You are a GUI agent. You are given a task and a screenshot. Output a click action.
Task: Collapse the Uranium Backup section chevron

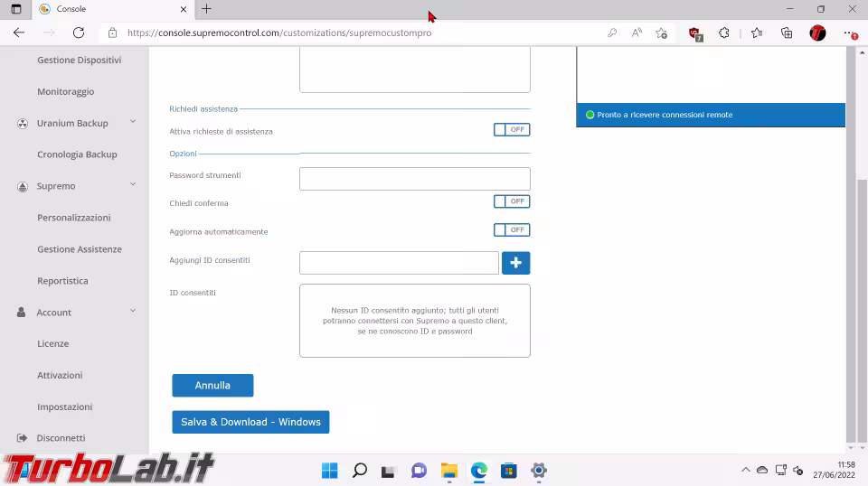point(133,122)
